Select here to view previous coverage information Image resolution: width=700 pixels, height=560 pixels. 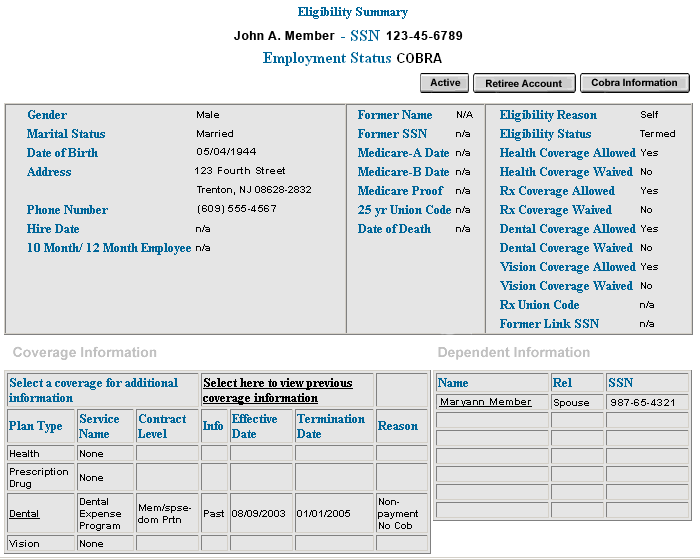click(x=277, y=390)
